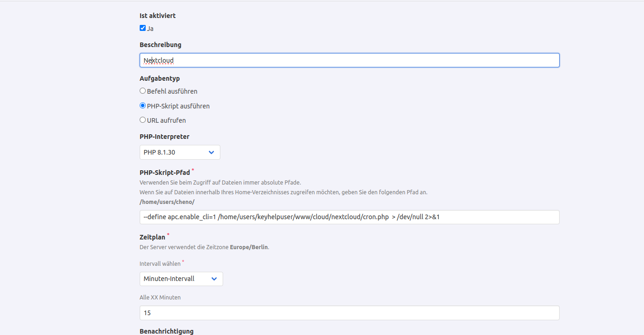Click the 'Beschreibung' field label
This screenshot has height=335, width=644.
click(x=160, y=45)
